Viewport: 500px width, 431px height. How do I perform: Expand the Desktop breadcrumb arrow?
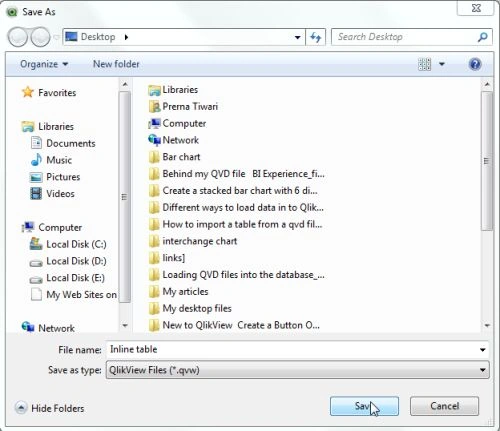click(126, 37)
